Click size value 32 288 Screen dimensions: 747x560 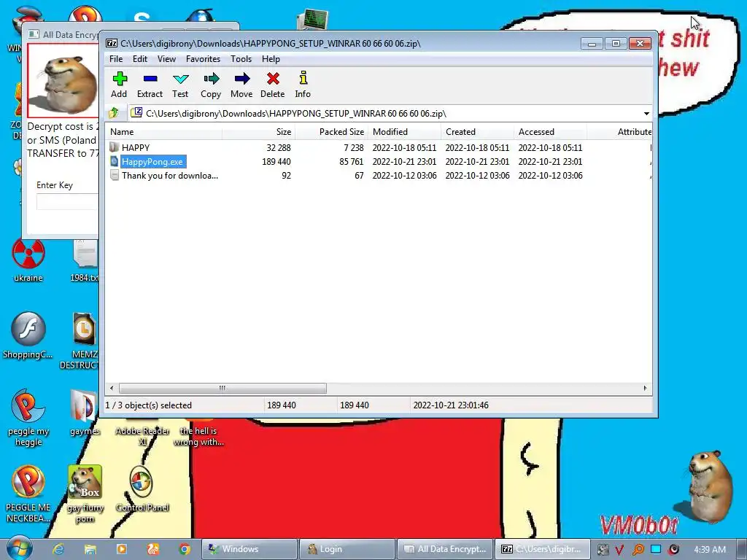(x=279, y=147)
